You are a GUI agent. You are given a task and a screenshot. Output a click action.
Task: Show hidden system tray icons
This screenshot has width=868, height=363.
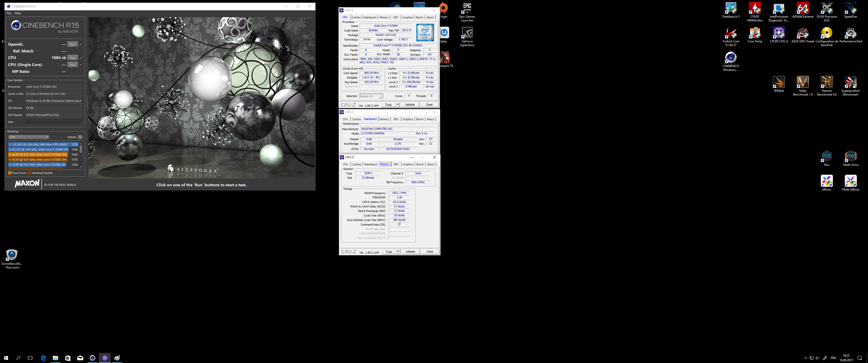click(x=805, y=358)
